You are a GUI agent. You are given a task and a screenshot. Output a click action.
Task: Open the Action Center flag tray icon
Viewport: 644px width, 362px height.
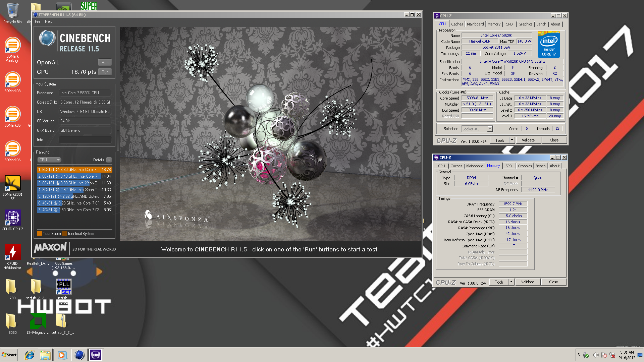click(604, 355)
